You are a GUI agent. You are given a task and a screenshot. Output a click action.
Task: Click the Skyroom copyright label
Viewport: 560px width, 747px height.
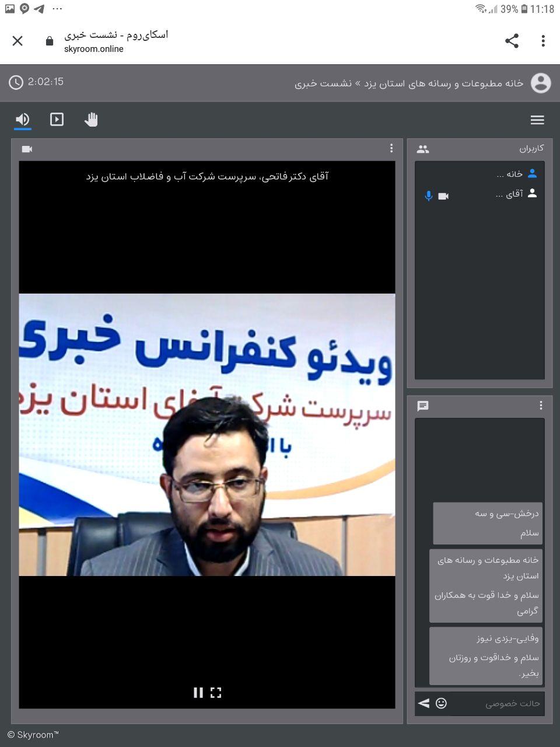click(x=33, y=735)
